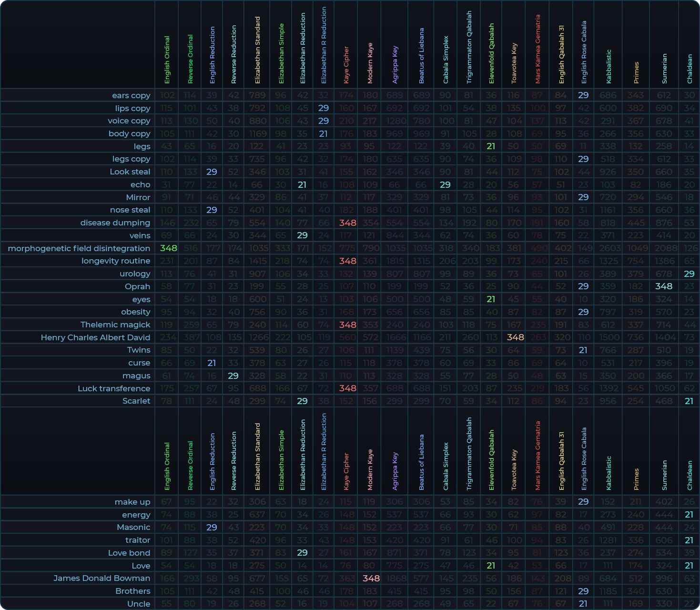Click highlighted 348 in Henry Charles Albert David row
700x610 pixels.
(x=515, y=337)
